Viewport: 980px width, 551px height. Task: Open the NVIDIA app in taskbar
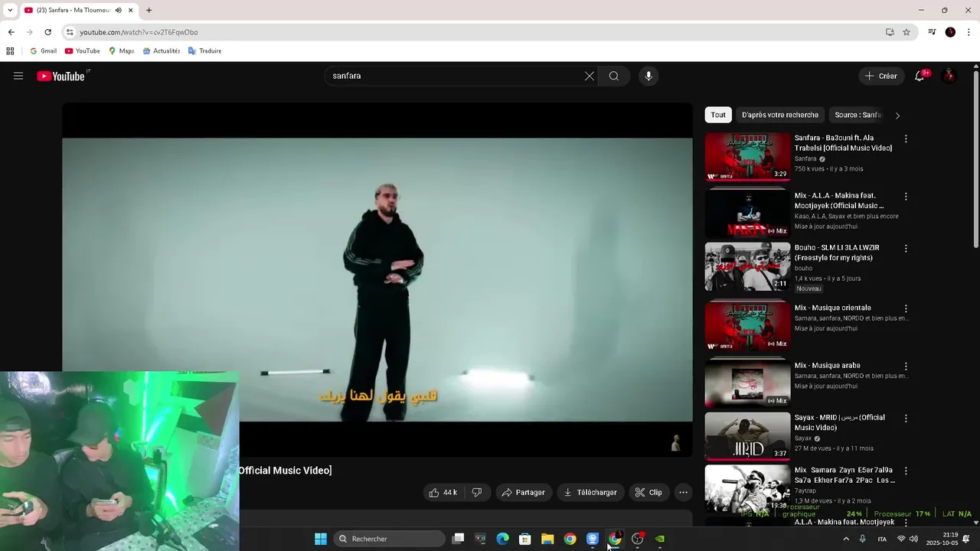[x=660, y=539]
